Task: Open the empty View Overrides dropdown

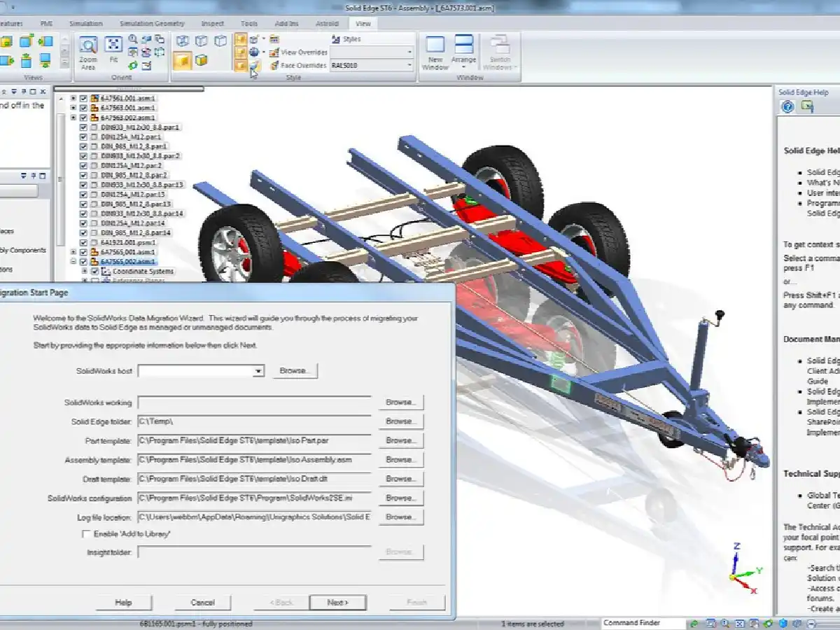Action: point(409,52)
